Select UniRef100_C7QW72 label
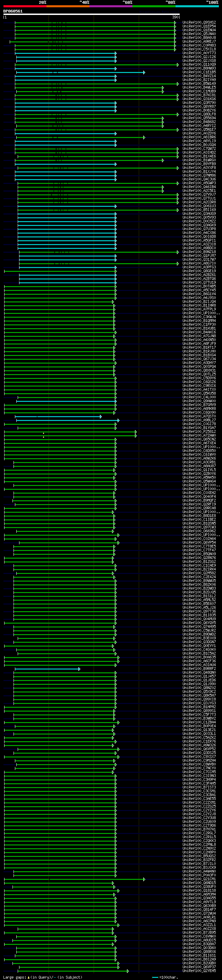Image resolution: width=222 pixels, height=980 pixels. coord(199,149)
